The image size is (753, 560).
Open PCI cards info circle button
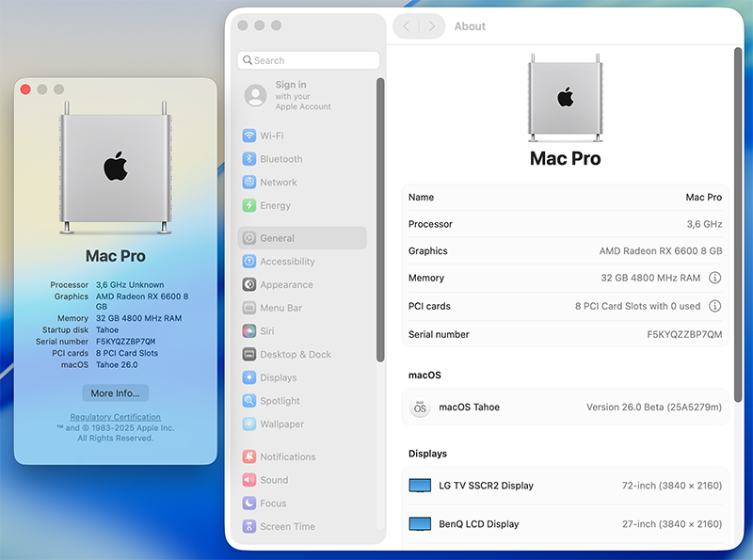pos(714,306)
